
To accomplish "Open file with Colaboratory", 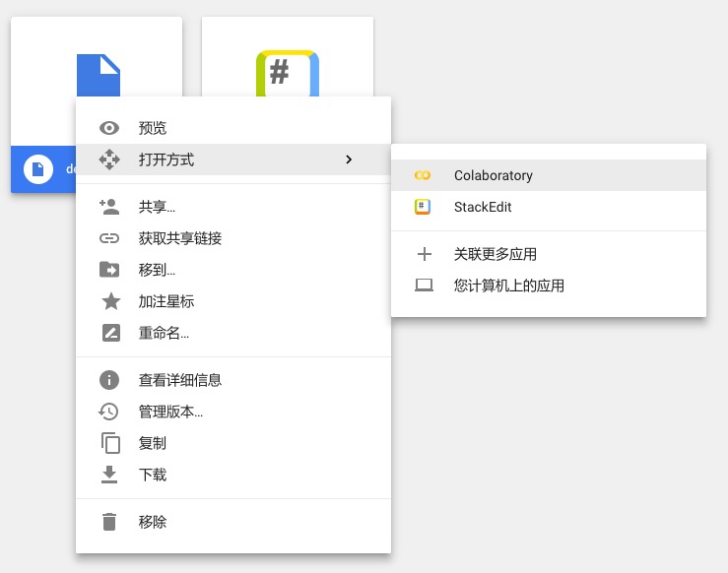I will pos(494,175).
